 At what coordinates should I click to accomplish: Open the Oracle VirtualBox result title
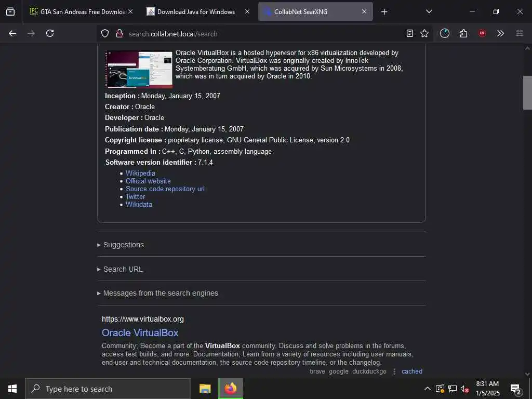(140, 333)
